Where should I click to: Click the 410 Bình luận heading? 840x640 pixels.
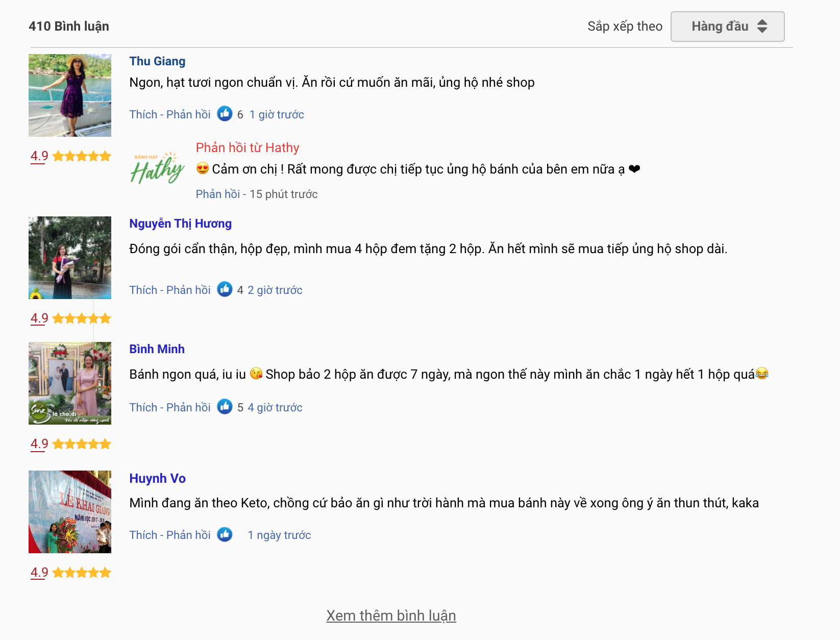tap(69, 26)
